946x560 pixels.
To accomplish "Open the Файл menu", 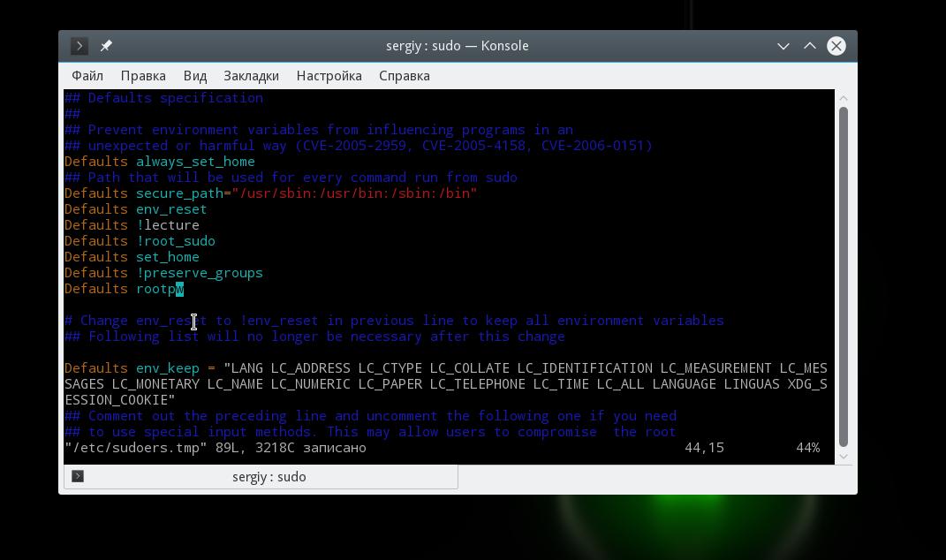I will tap(87, 76).
